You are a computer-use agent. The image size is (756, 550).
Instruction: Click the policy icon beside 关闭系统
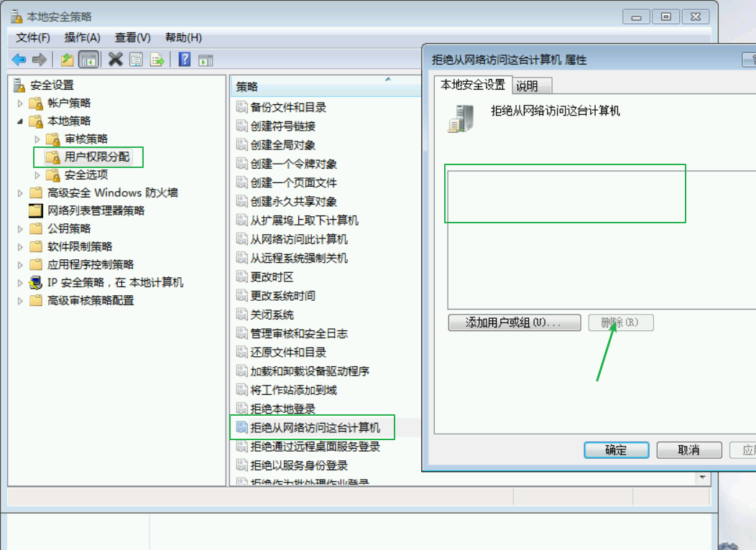[241, 314]
